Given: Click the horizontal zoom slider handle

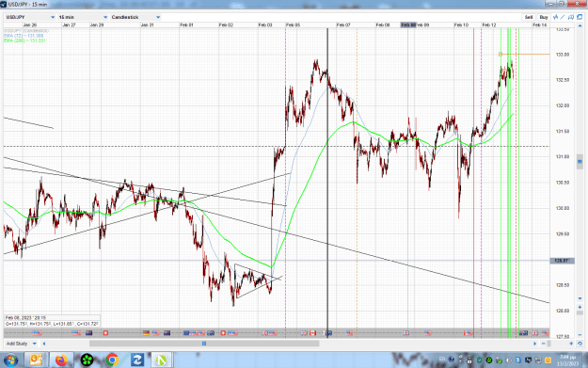Looking at the screenshot, I should click(x=549, y=344).
